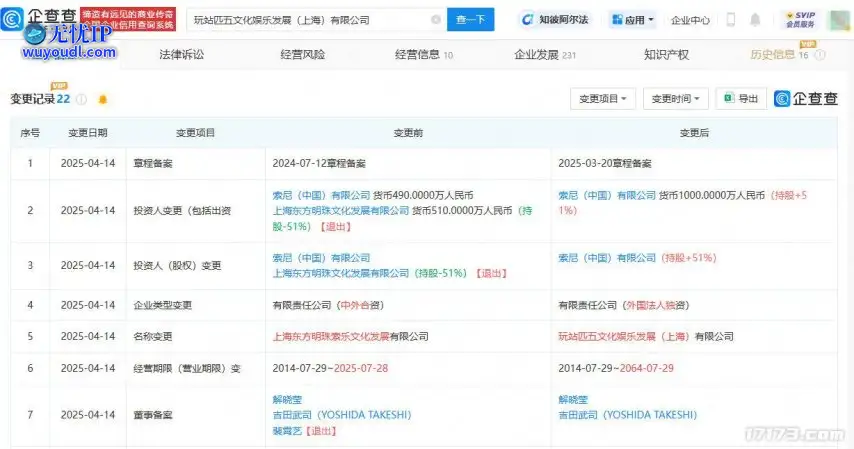Open 索尼(中国)有限公司 in row 3 变更后
Image resolution: width=854 pixels, height=449 pixels.
[607, 258]
